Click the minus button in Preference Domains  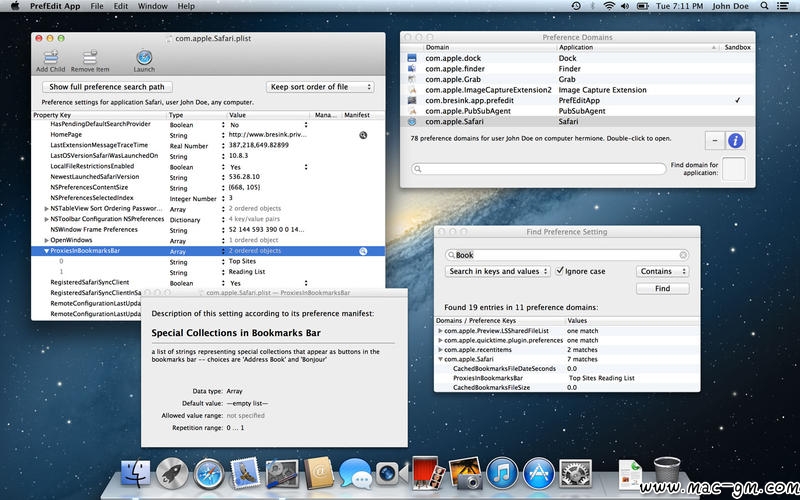click(x=715, y=140)
